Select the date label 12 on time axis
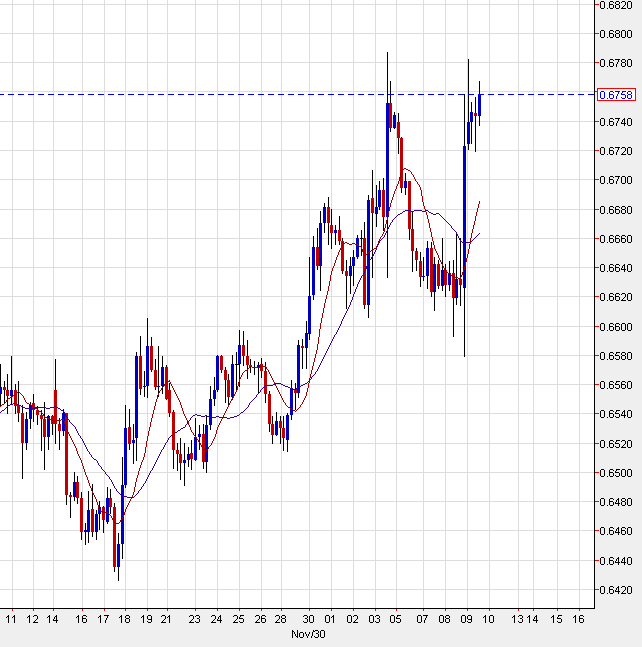This screenshot has height=647, width=642. (32, 619)
